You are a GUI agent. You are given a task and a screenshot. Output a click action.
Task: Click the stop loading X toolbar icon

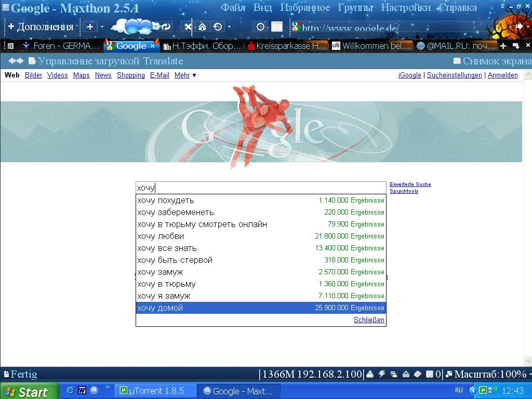[188, 27]
